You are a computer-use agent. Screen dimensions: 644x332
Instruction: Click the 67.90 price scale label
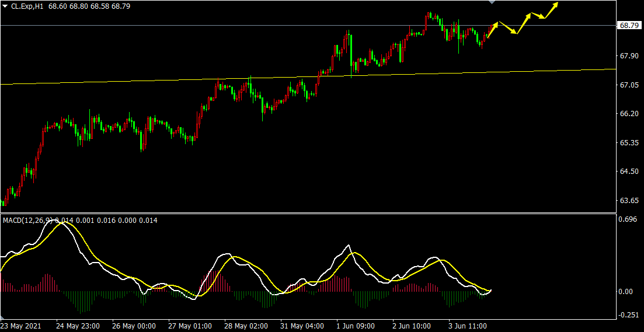[x=628, y=56]
